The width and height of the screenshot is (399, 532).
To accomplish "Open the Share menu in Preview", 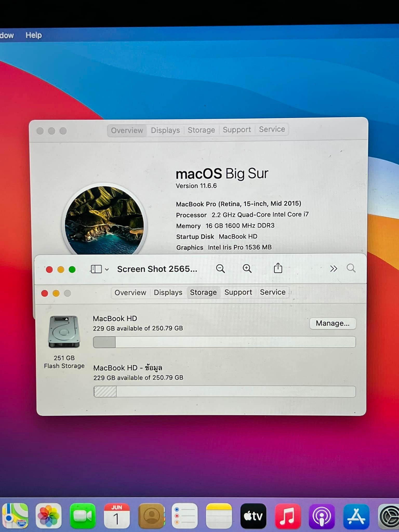I will click(x=278, y=268).
